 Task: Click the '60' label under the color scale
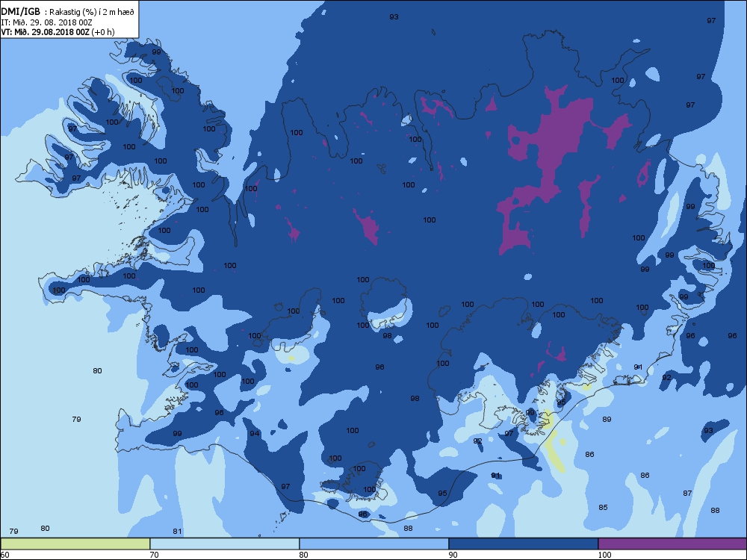[x=4, y=555]
